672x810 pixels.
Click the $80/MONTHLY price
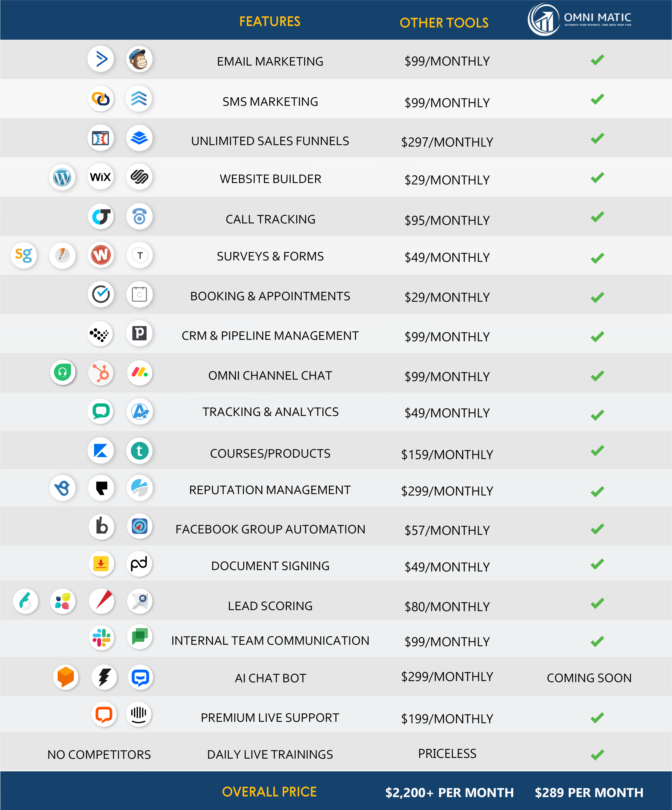447,607
